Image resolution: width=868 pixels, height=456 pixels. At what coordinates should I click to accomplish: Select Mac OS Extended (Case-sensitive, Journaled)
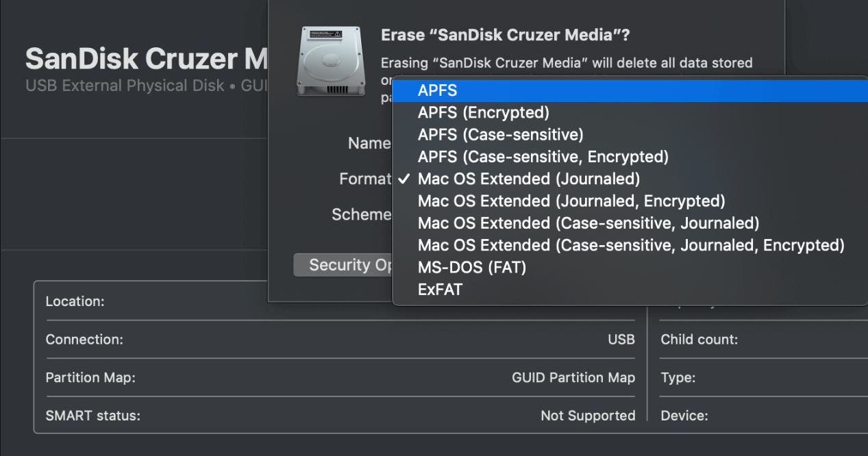click(588, 223)
